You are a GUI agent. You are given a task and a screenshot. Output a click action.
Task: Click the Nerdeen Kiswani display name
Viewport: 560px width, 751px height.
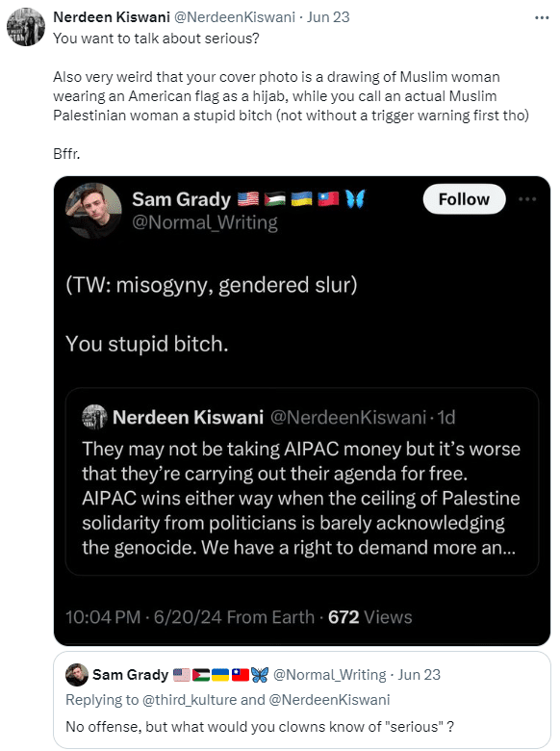coord(112,17)
